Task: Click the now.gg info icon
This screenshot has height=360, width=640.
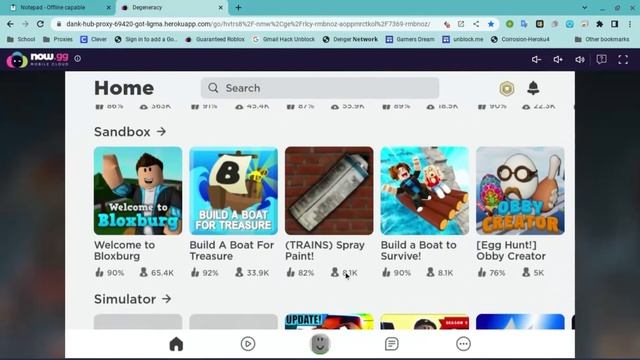Action: click(78, 59)
